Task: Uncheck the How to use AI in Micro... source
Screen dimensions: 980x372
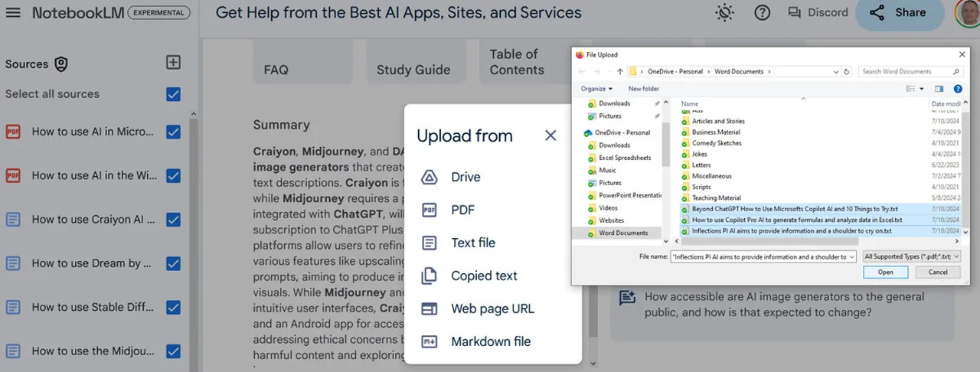Action: click(x=173, y=132)
